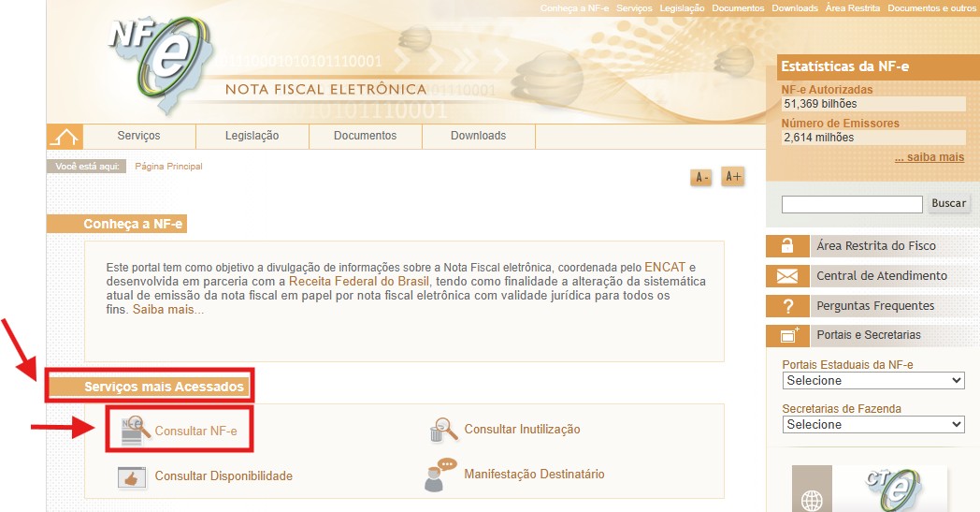This screenshot has height=512, width=980.
Task: Click the Buscar search button
Action: point(948,203)
